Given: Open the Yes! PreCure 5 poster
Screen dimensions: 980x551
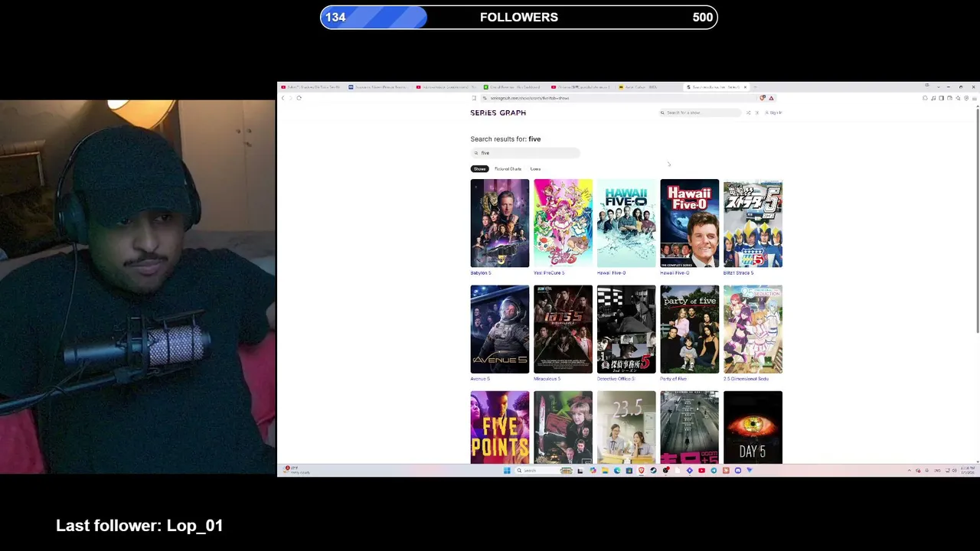Looking at the screenshot, I should tap(563, 223).
